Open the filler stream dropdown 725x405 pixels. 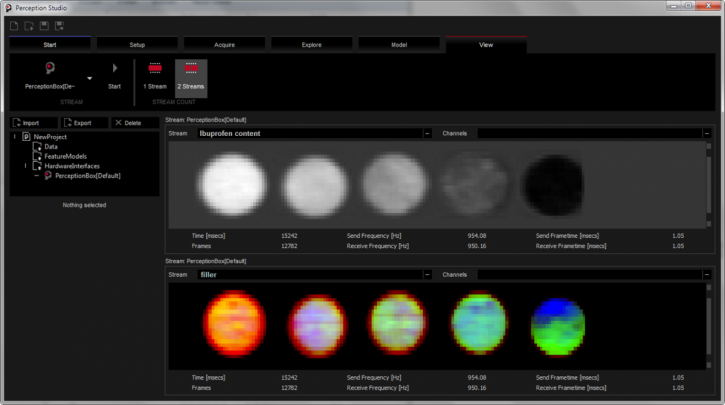pos(427,275)
